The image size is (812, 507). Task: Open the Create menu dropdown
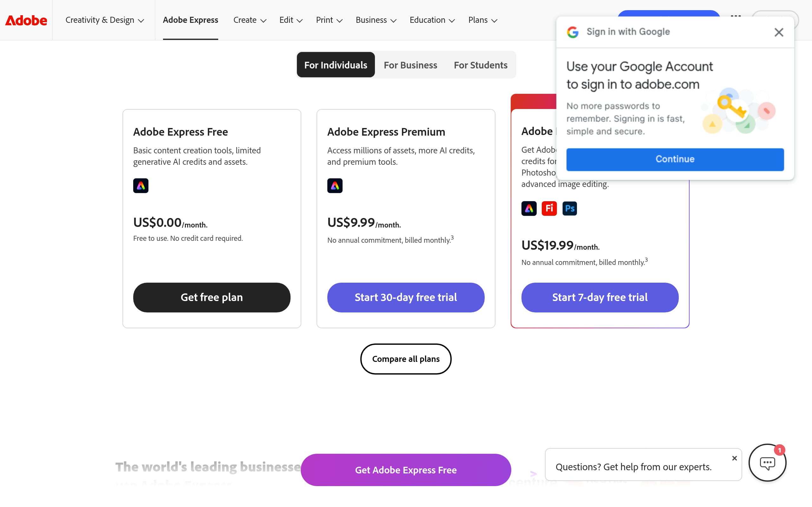(250, 20)
